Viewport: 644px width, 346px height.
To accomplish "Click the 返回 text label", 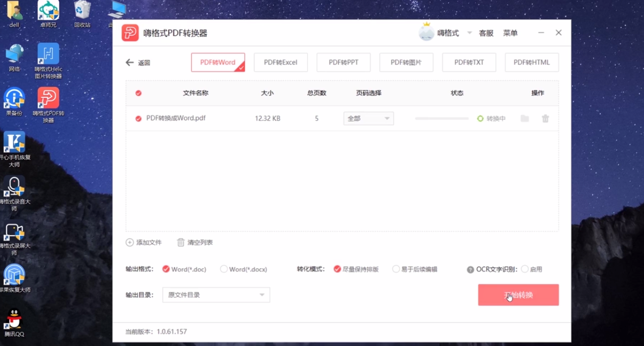I will 144,63.
